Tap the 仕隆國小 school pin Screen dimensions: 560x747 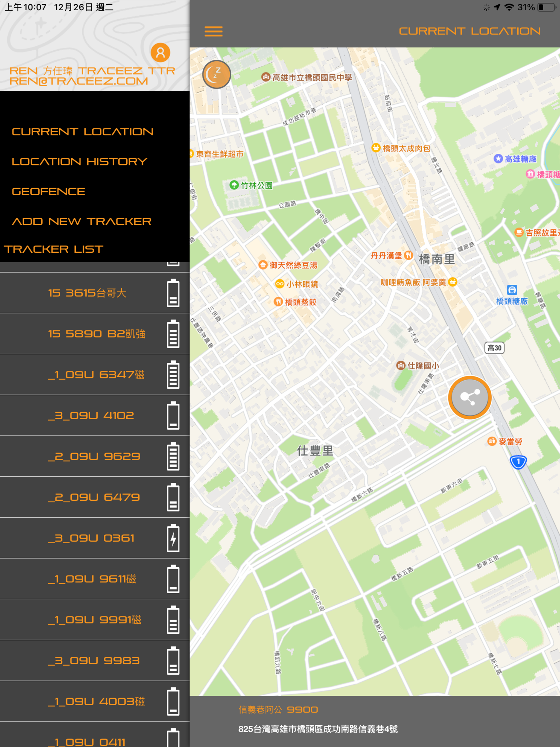click(401, 365)
